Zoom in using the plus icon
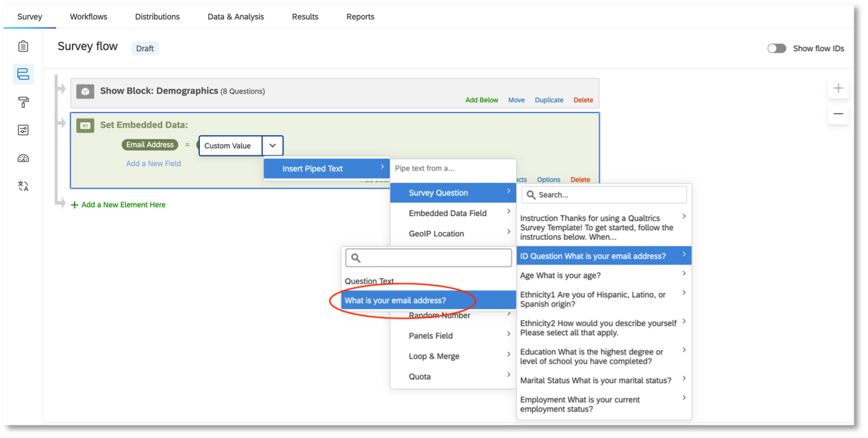This screenshot has width=868, height=438. [838, 87]
